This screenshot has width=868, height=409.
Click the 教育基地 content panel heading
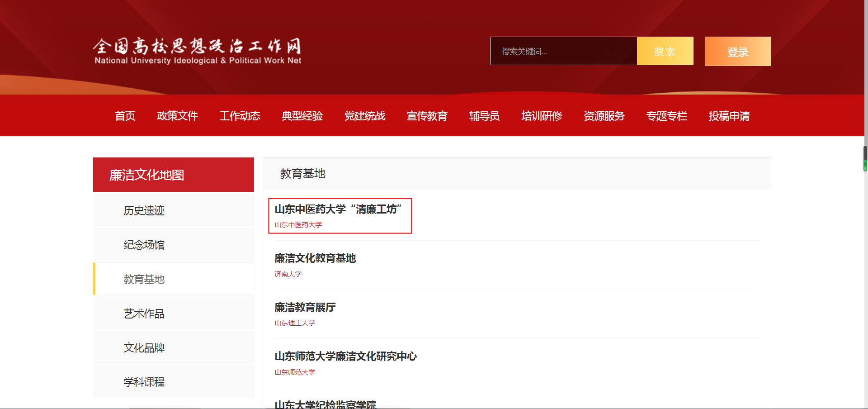(x=303, y=174)
